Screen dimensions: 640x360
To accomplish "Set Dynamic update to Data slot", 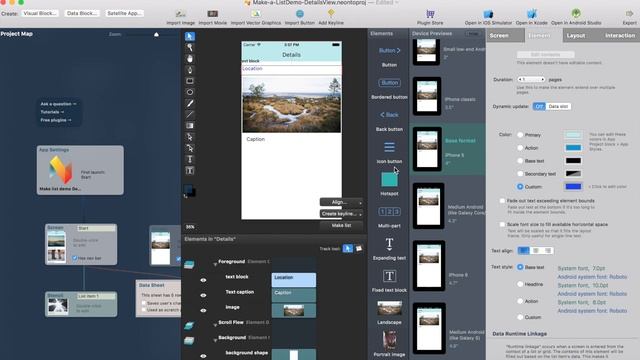I will (x=558, y=107).
